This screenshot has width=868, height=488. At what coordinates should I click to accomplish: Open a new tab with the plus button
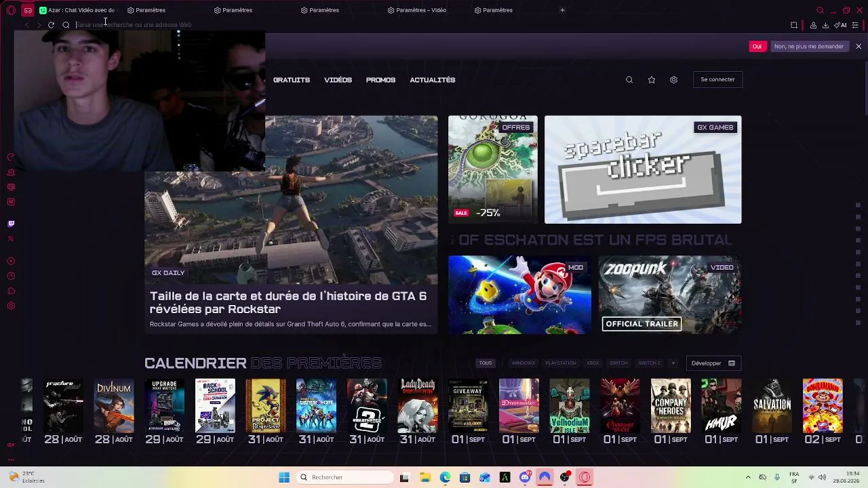(x=562, y=10)
